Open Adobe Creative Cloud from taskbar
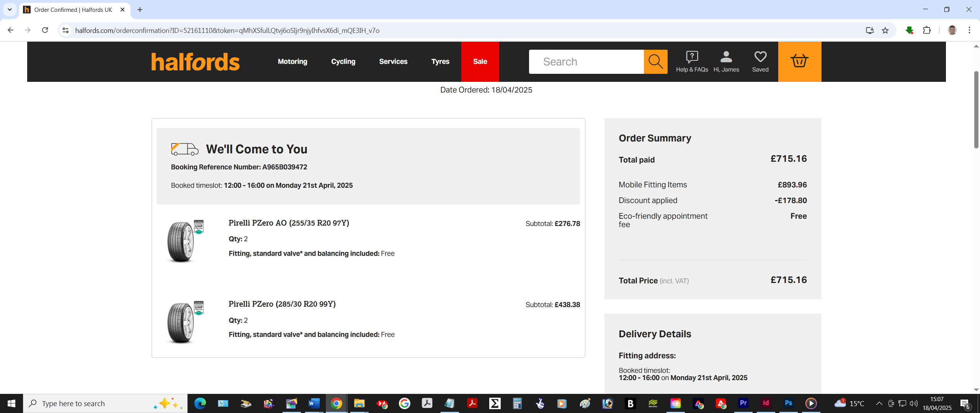This screenshot has height=413, width=980. coord(675,403)
